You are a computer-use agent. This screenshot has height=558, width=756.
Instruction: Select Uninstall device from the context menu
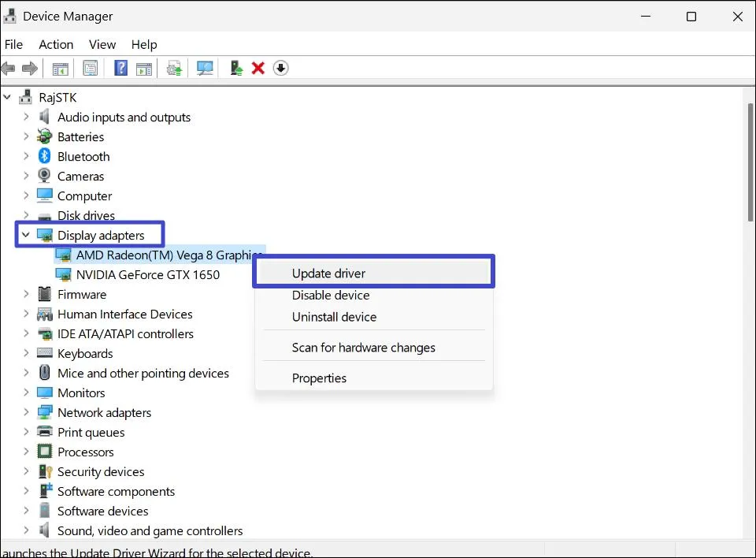click(373, 317)
